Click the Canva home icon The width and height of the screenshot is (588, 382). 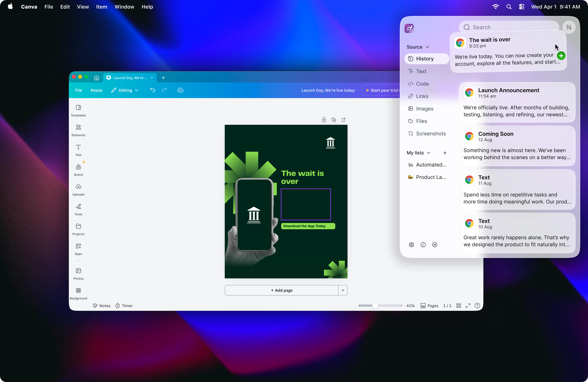tap(97, 78)
